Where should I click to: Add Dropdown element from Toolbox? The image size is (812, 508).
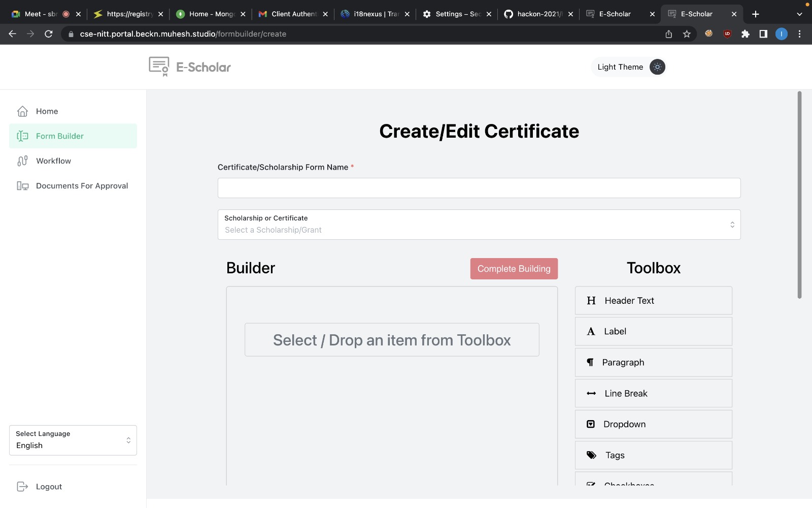click(654, 424)
